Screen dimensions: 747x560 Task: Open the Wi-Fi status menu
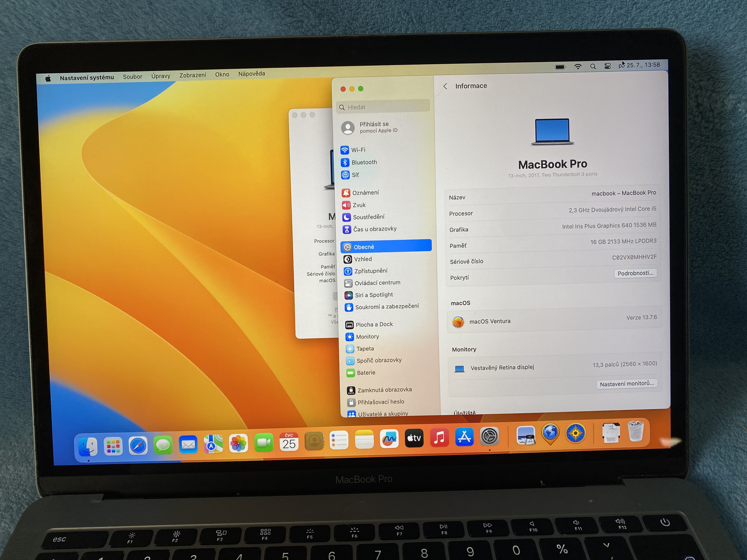coord(578,67)
